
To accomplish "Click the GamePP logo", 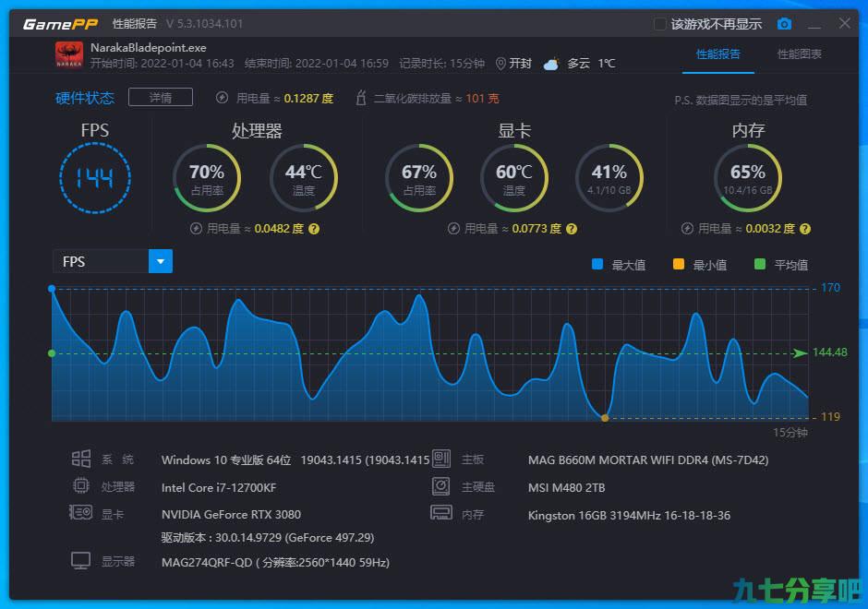I will [60, 24].
